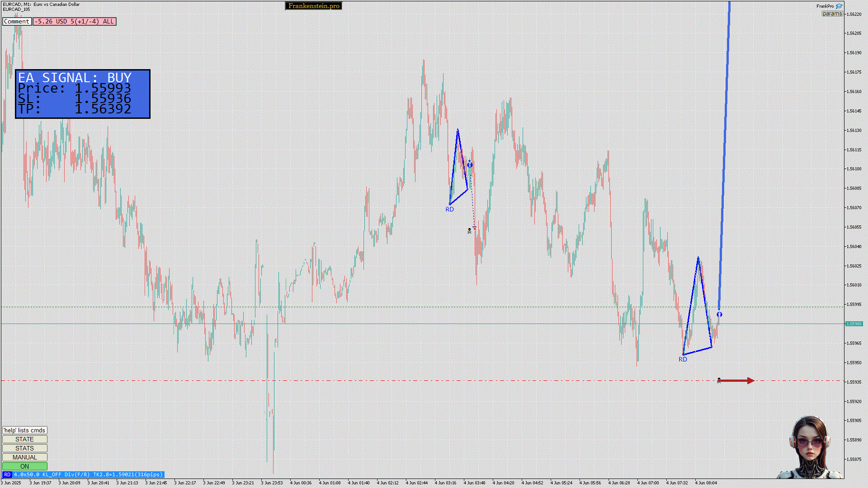Click the STATE button
Screen dimensions: 868x488
(x=24, y=439)
